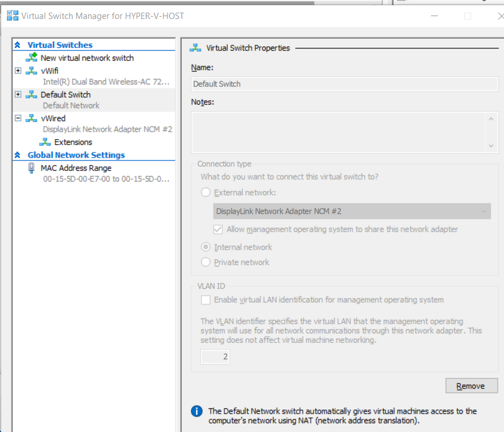Expand the vWifi tree node
504x432 pixels.
[x=18, y=71]
